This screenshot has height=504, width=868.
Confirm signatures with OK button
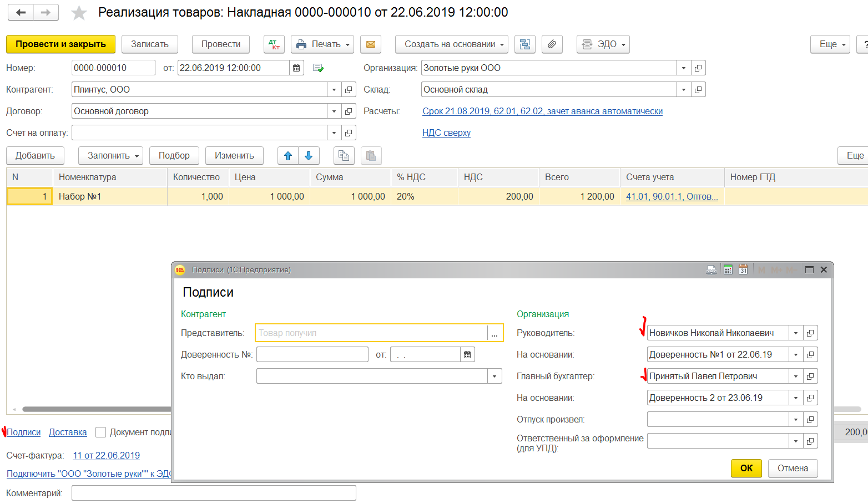[x=746, y=468]
